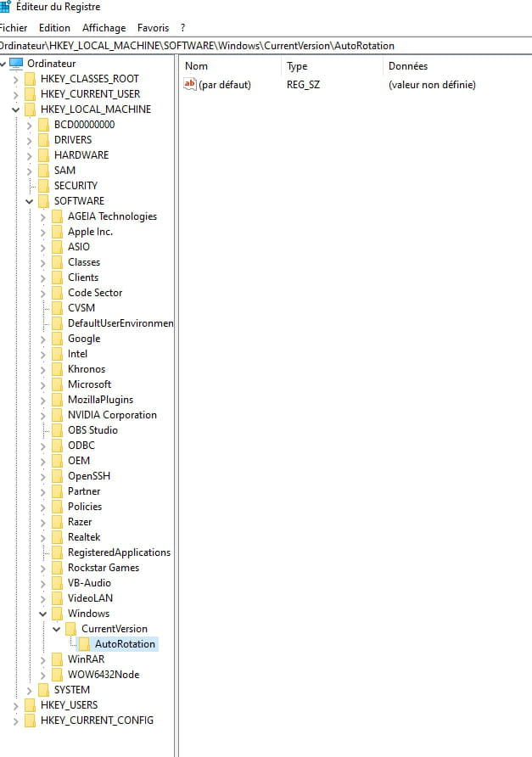
Task: Select the Rockstar Games key
Action: 104,568
